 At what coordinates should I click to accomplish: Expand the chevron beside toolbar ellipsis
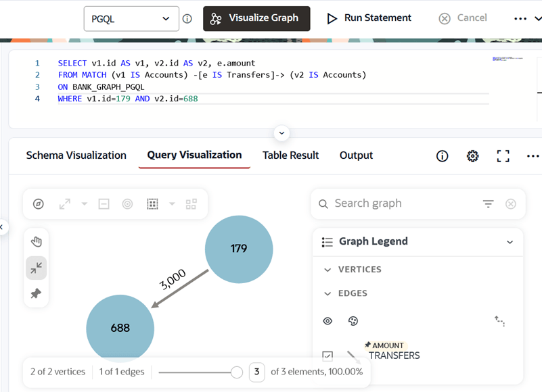[x=538, y=19]
